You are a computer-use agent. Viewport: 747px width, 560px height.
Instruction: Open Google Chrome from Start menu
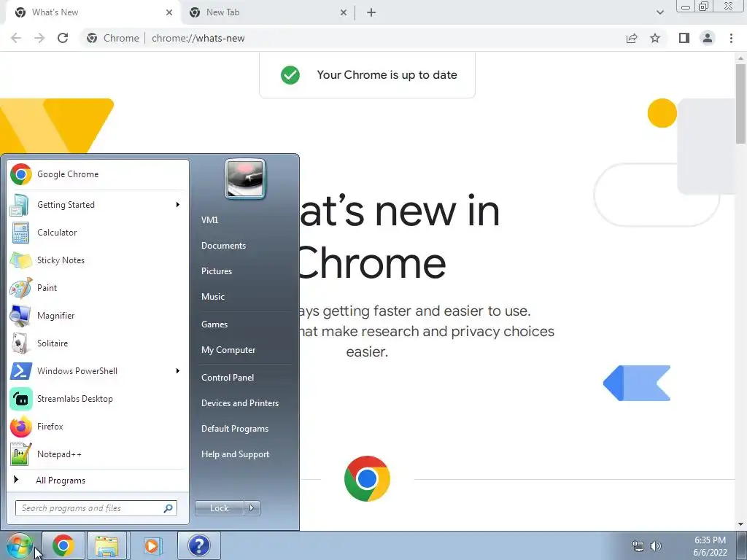(98, 174)
